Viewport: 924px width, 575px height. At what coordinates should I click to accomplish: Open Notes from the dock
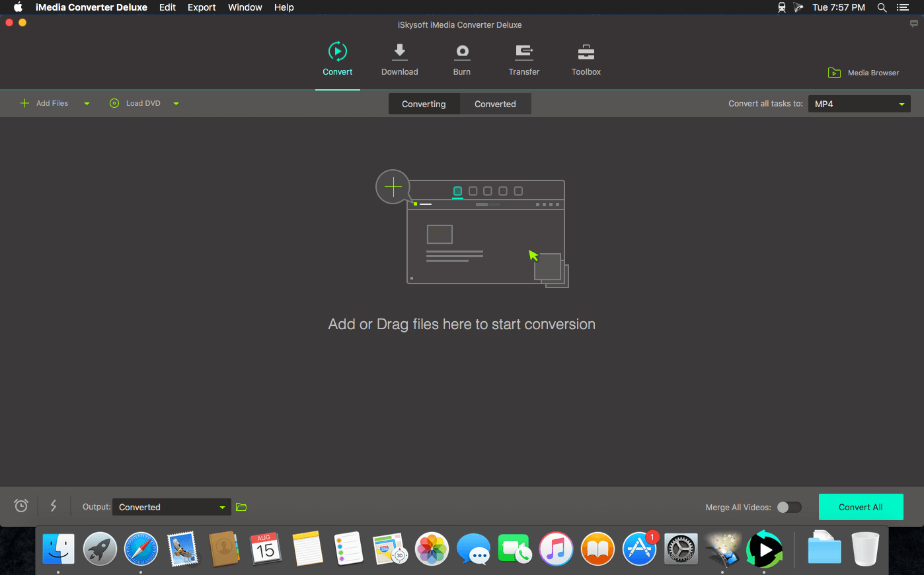tap(307, 549)
